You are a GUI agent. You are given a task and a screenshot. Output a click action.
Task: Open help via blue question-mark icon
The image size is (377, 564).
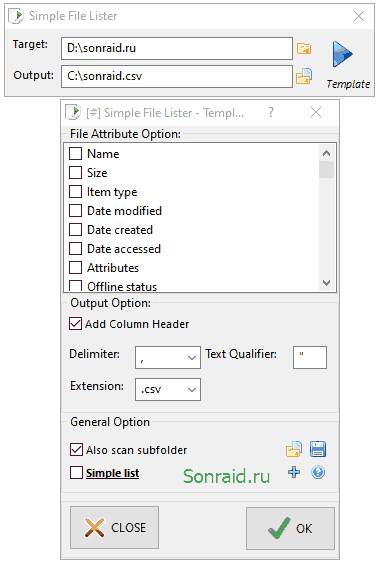click(x=318, y=472)
